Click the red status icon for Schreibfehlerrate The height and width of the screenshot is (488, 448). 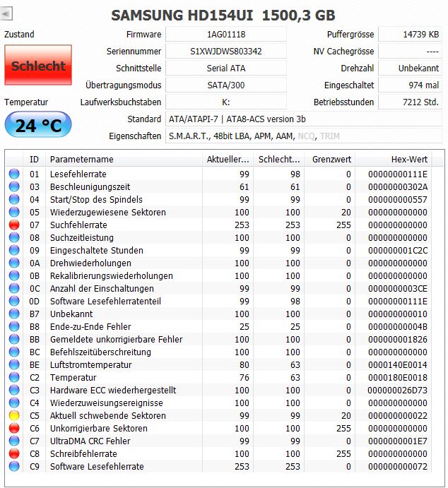pos(14,453)
